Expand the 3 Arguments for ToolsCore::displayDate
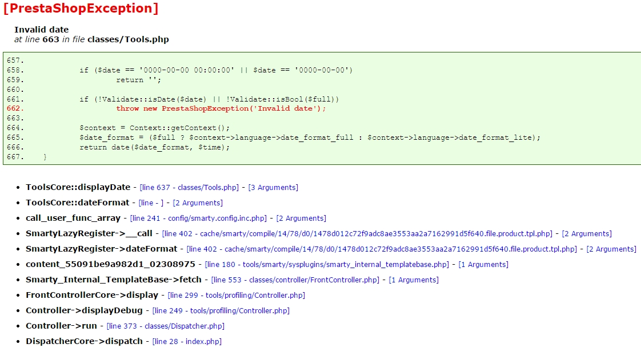 (273, 187)
